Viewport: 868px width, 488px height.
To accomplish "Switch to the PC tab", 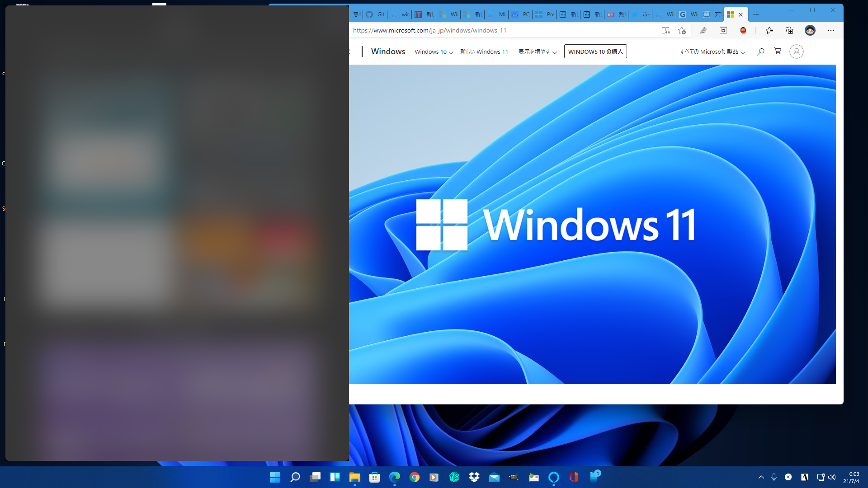I will 520,14.
